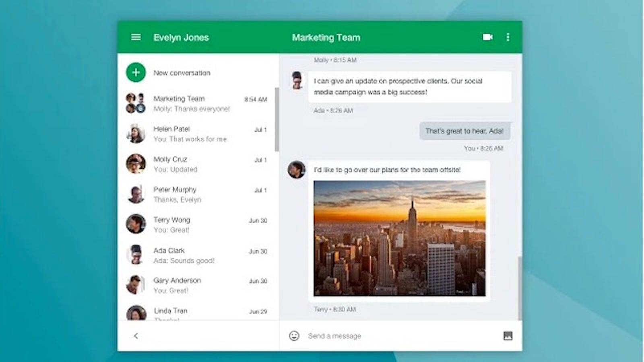Click the green New conversation plus icon
The height and width of the screenshot is (362, 644).
[136, 72]
